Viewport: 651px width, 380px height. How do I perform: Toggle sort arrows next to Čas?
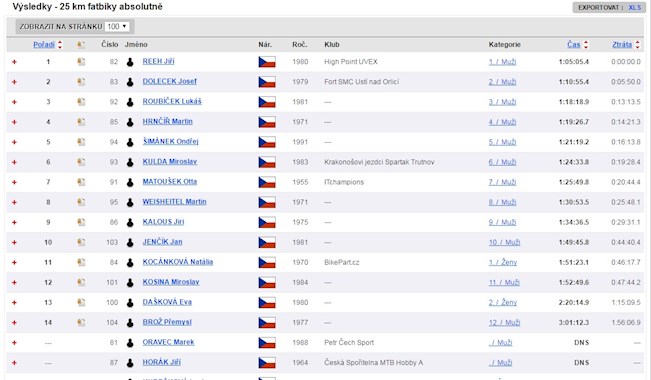586,45
